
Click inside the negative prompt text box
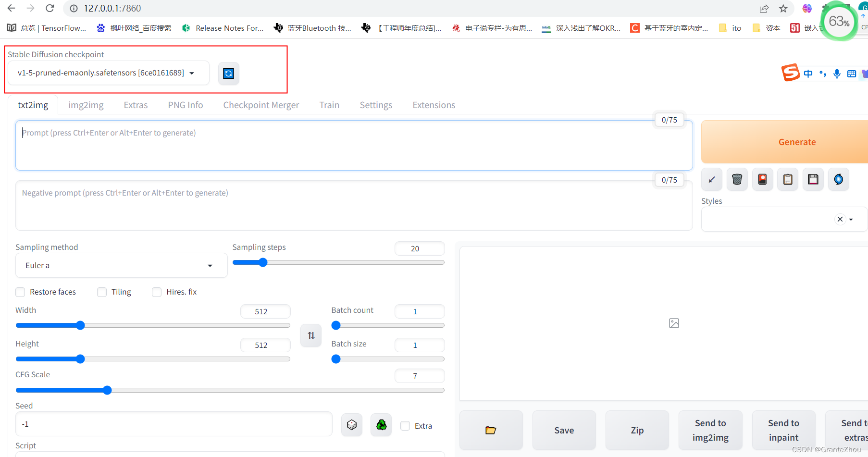(336, 206)
